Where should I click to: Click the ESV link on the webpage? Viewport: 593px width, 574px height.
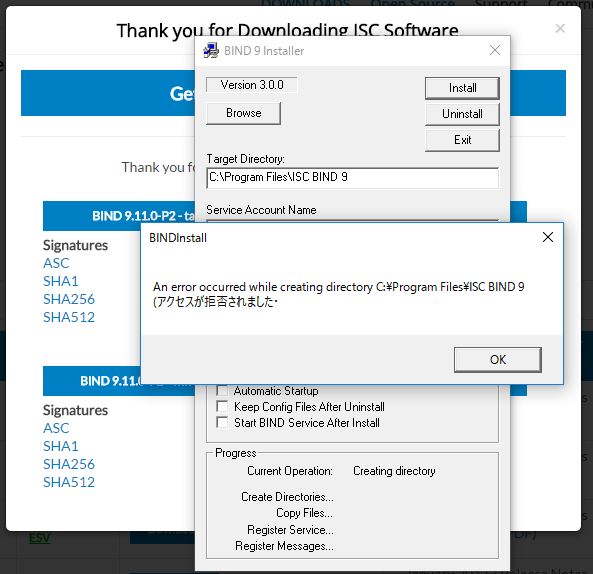tap(39, 538)
